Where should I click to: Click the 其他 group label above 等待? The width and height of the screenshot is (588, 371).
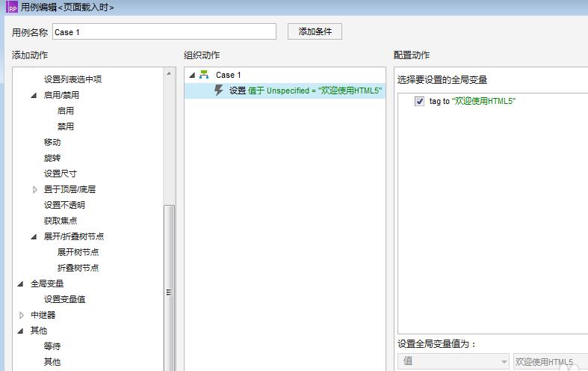tap(39, 331)
